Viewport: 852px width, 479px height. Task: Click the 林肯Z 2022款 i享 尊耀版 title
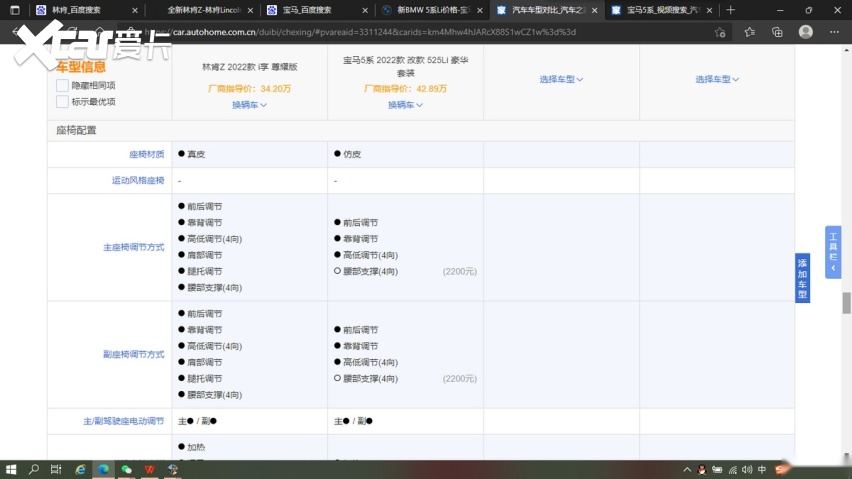[249, 67]
